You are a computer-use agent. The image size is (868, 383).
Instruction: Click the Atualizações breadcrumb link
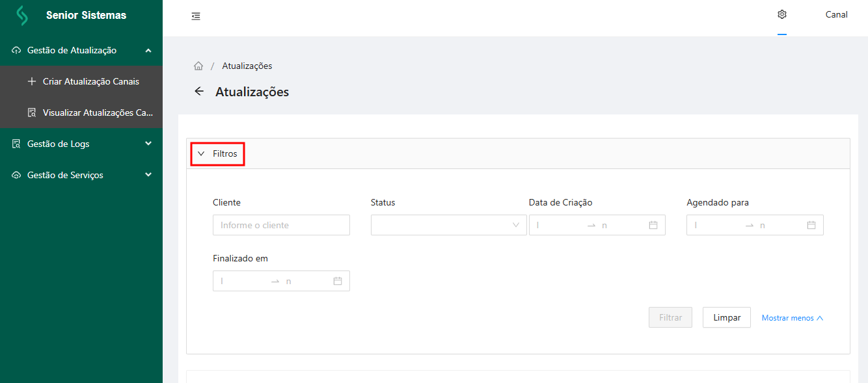pos(247,66)
